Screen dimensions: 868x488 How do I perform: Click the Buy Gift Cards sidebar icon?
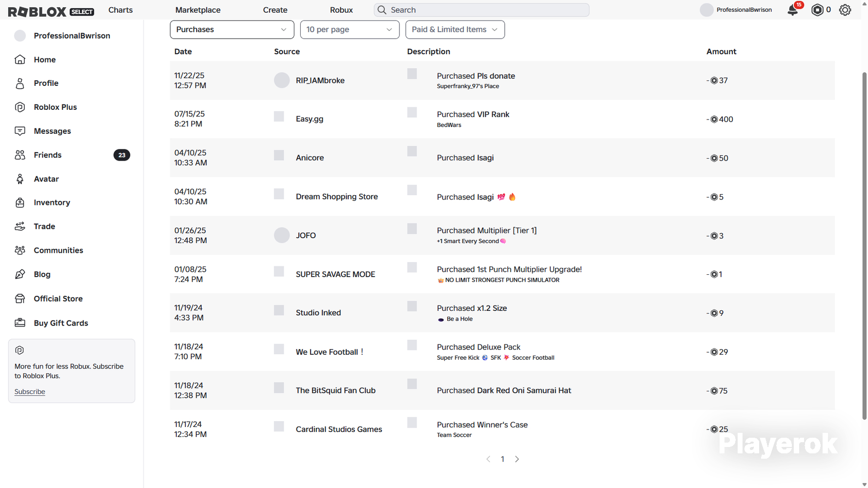pos(20,323)
